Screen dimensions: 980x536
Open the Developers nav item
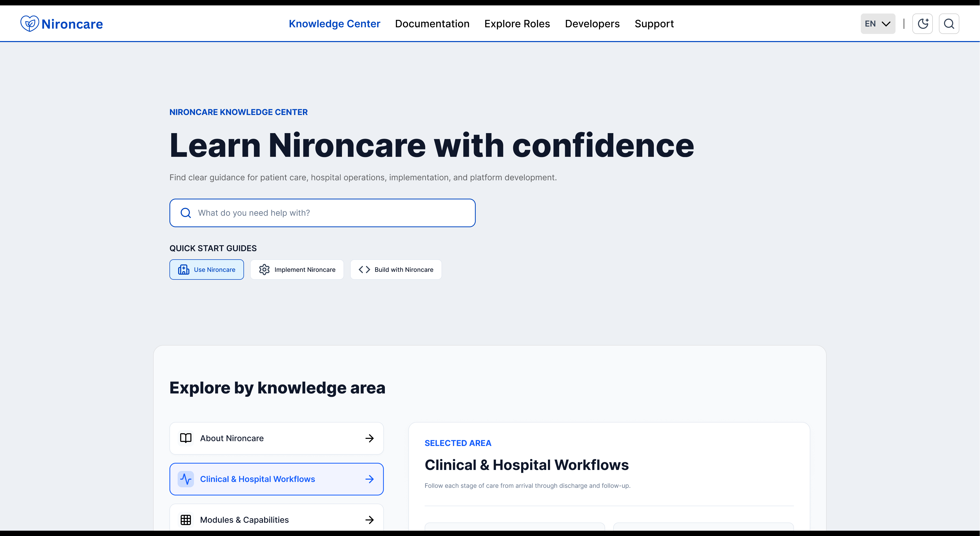coord(592,23)
